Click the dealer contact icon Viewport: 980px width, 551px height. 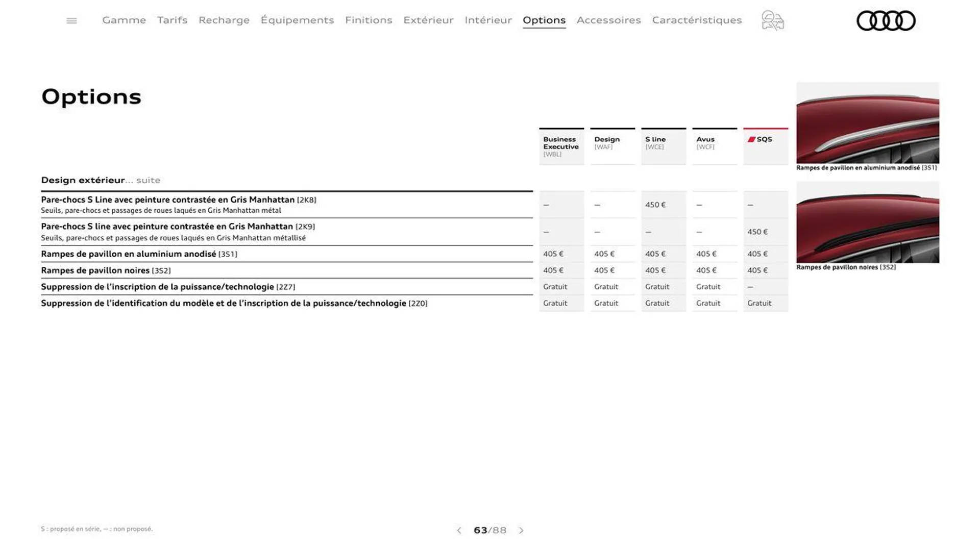[773, 20]
